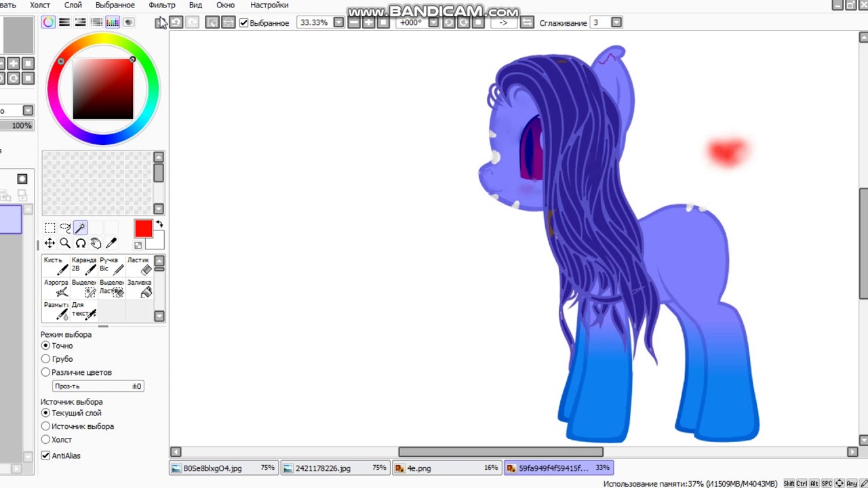This screenshot has height=488, width=868.
Task: Switch to the 2421178226.jpg document tab
Action: click(x=335, y=468)
